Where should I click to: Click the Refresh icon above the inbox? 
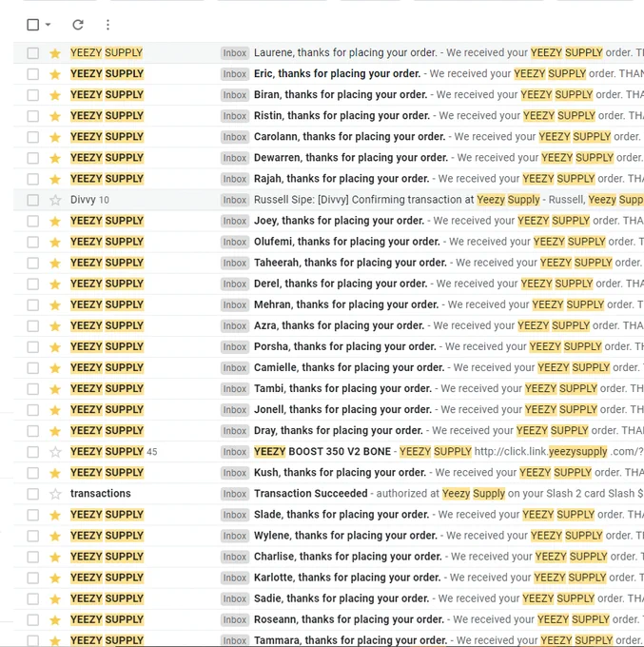pos(78,25)
